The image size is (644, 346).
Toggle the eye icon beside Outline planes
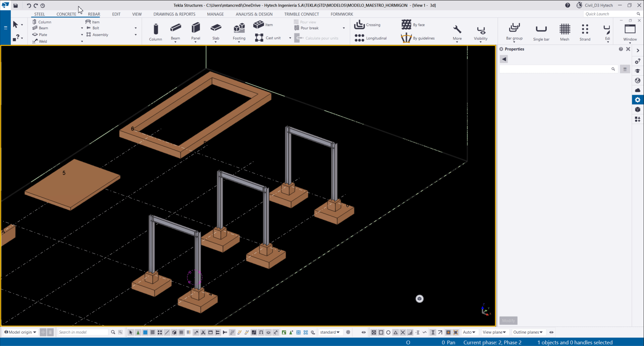551,332
